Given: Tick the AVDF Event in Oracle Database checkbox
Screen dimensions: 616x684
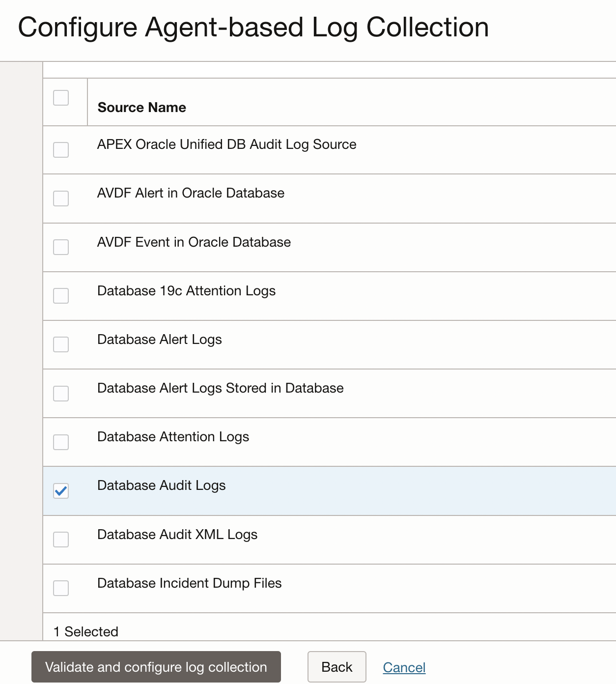Looking at the screenshot, I should 61,247.
